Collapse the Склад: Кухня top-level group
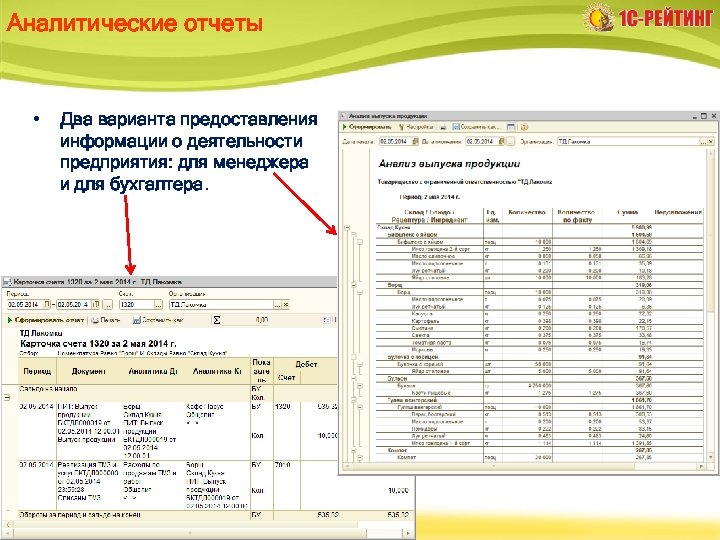 (x=348, y=227)
